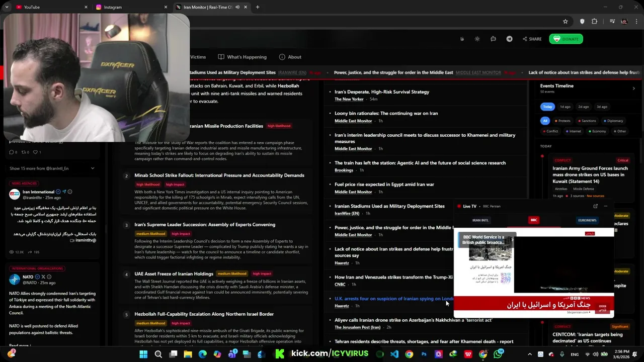Filter events by Conflict
644x362 pixels.
click(x=550, y=131)
